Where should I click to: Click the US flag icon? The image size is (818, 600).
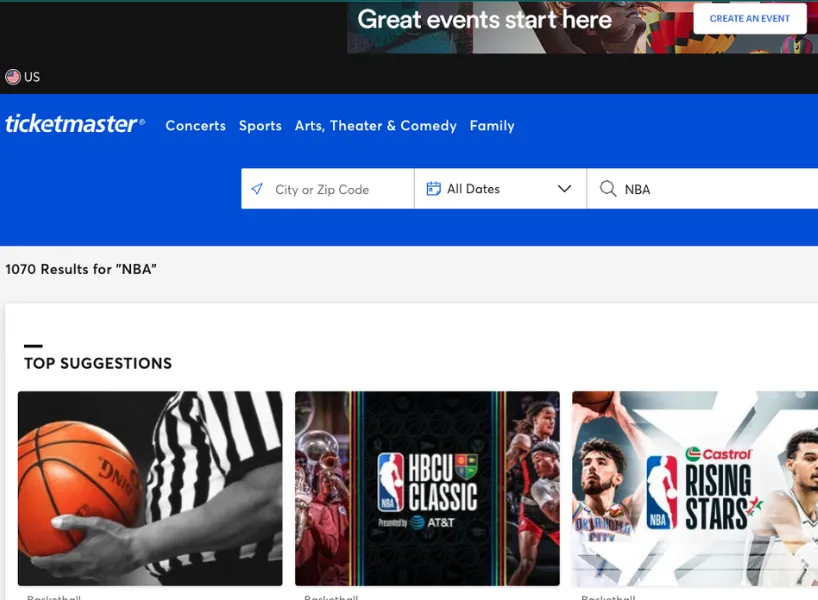click(x=13, y=77)
